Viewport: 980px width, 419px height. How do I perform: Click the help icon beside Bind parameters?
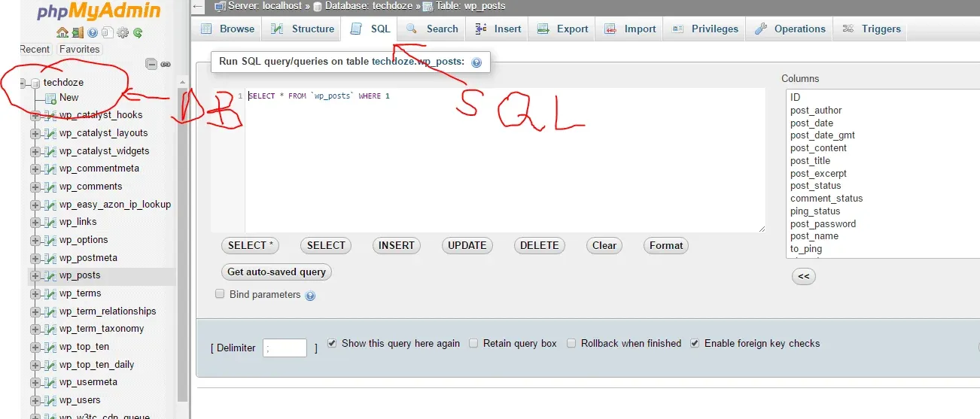tap(310, 296)
